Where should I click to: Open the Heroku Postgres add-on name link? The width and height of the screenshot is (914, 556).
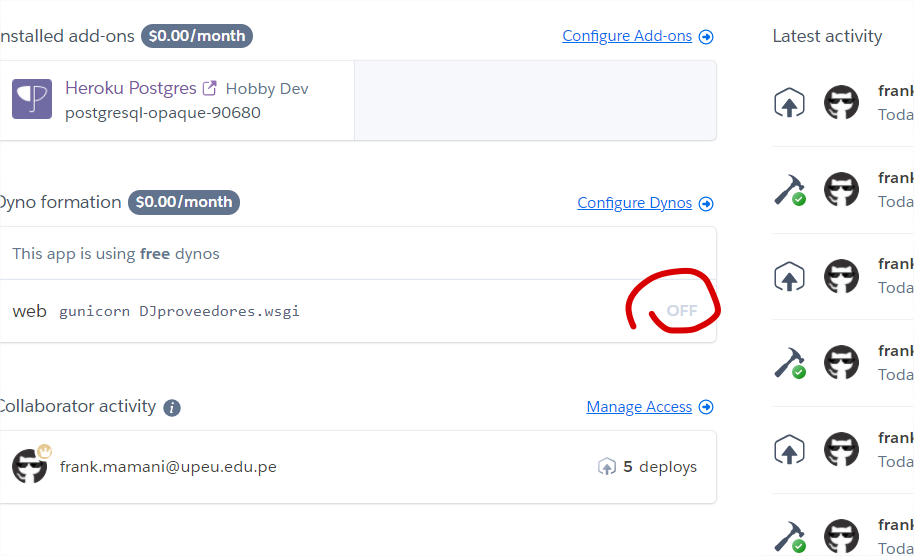131,88
